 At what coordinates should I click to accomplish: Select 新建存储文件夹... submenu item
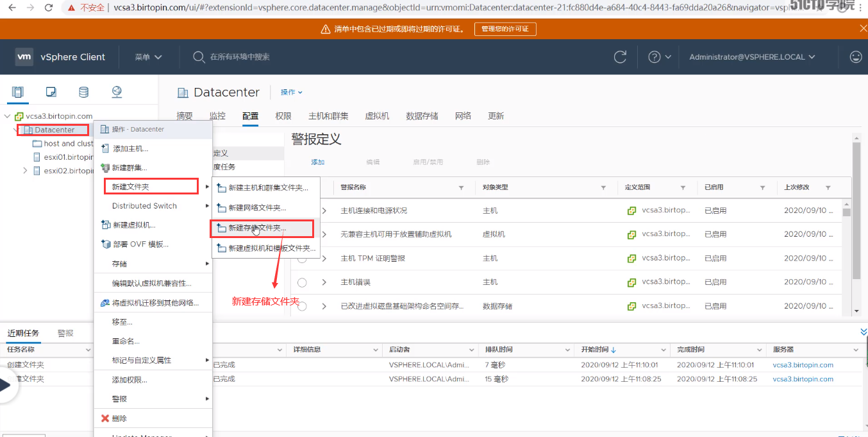266,228
